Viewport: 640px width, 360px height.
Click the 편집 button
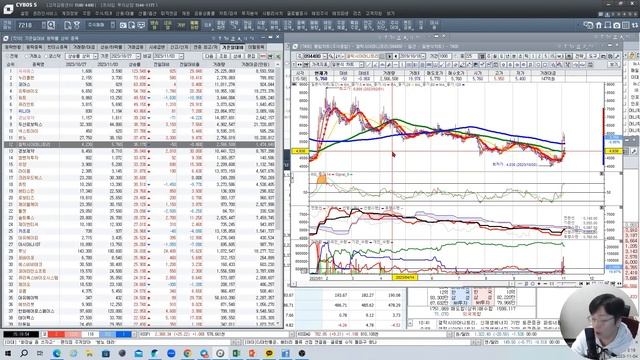point(251,56)
